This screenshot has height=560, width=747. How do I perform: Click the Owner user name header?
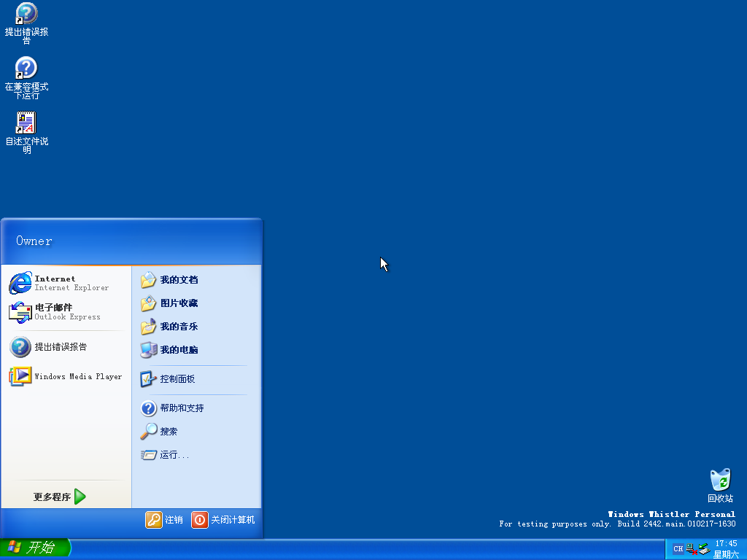point(34,241)
